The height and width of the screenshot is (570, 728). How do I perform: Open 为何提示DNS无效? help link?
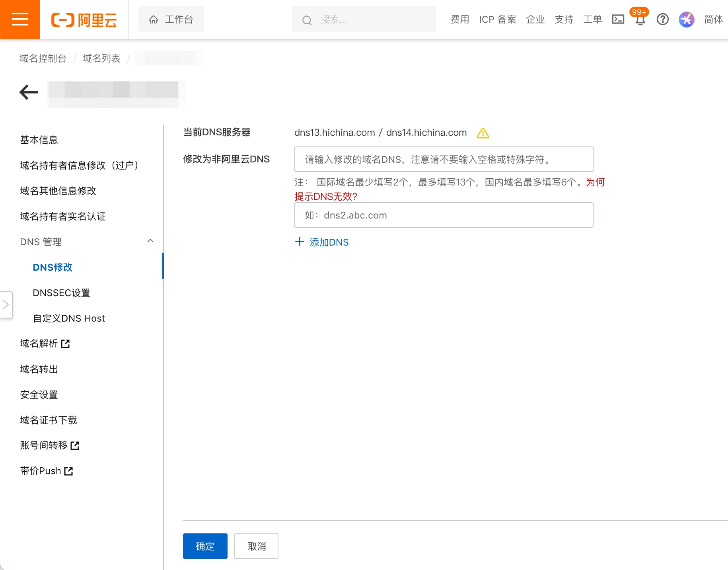point(326,196)
